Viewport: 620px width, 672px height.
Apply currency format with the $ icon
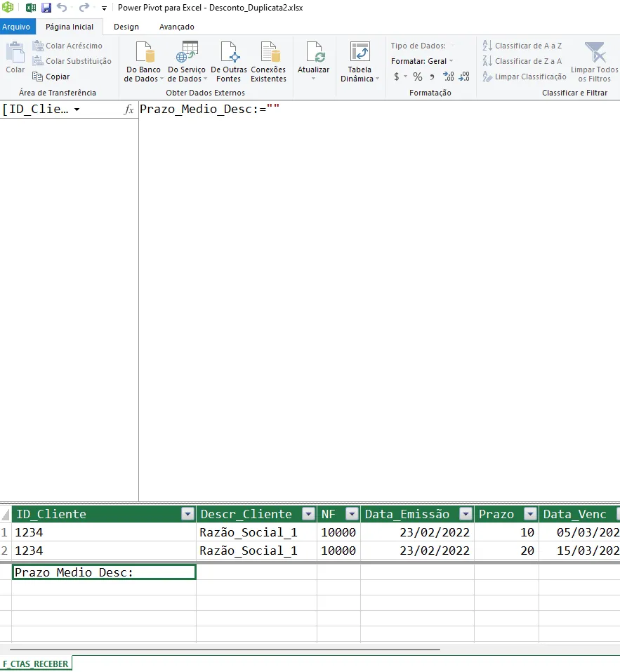tap(397, 77)
